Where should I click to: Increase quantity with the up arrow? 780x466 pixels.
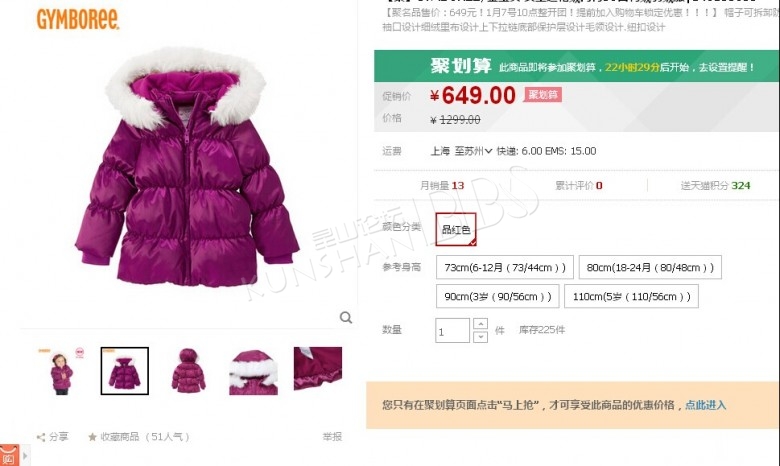[481, 324]
